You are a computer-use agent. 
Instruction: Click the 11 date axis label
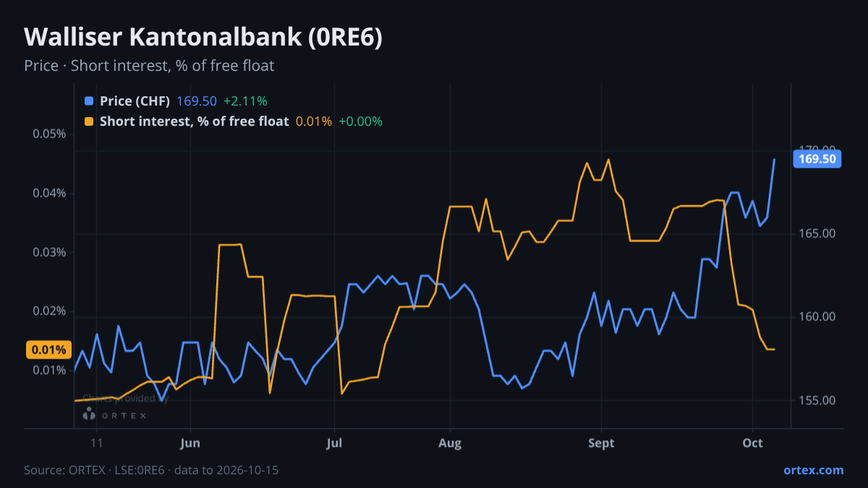pyautogui.click(x=97, y=443)
